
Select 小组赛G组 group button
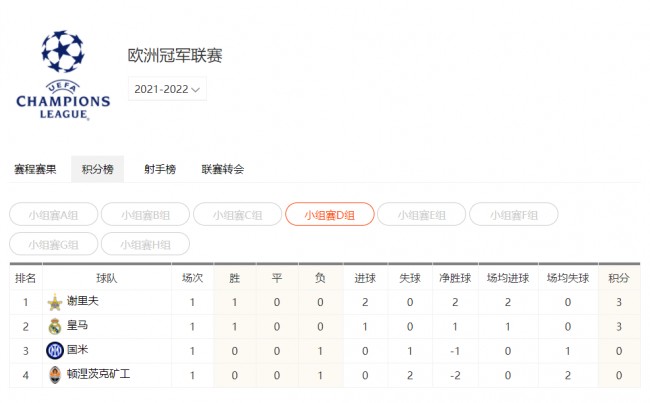53,244
